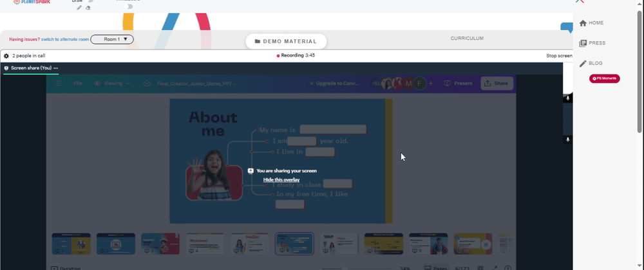Switch to the Curriculum tab

click(x=467, y=38)
